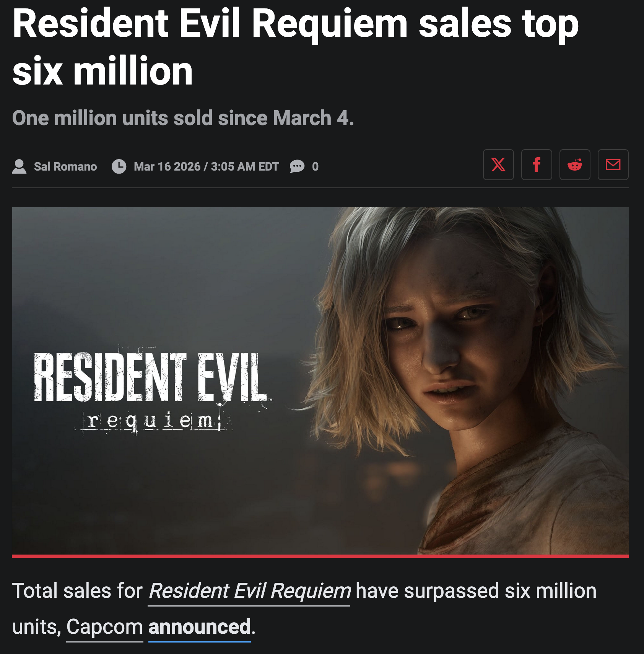The width and height of the screenshot is (644, 654).
Task: Share the article on Facebook
Action: 537,165
